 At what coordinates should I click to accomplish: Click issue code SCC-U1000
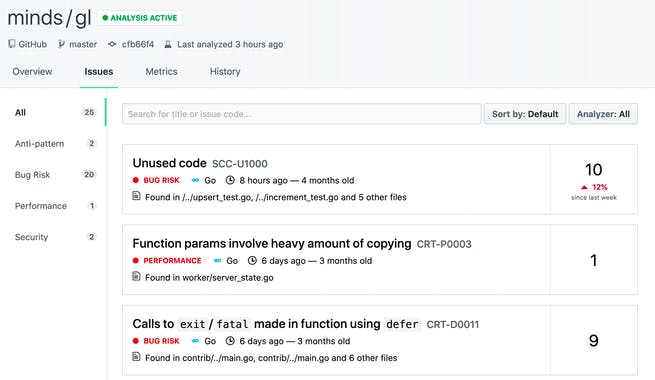click(x=240, y=164)
